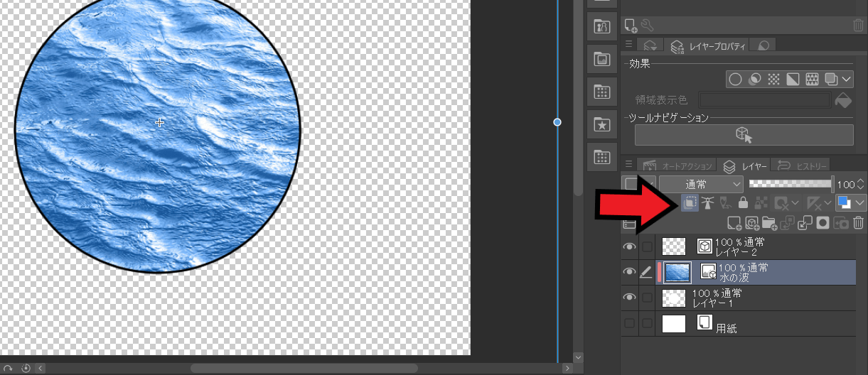Expand the layer color dropdown arrow

860,203
